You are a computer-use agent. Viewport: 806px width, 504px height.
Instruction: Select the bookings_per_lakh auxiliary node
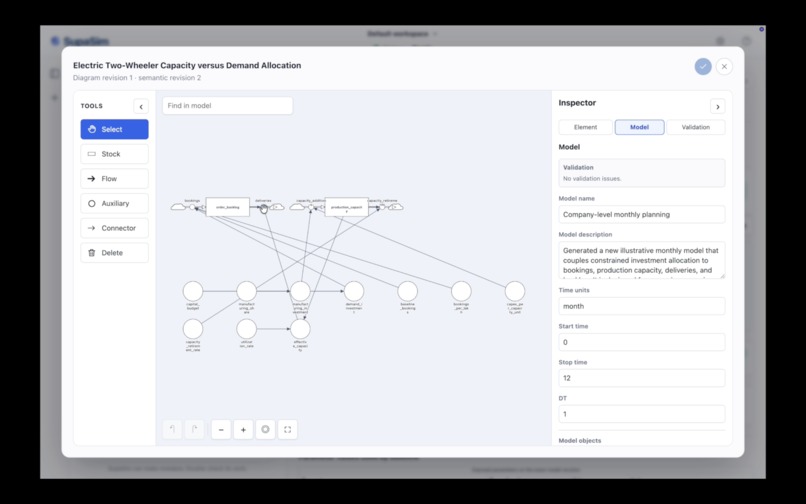pos(461,291)
